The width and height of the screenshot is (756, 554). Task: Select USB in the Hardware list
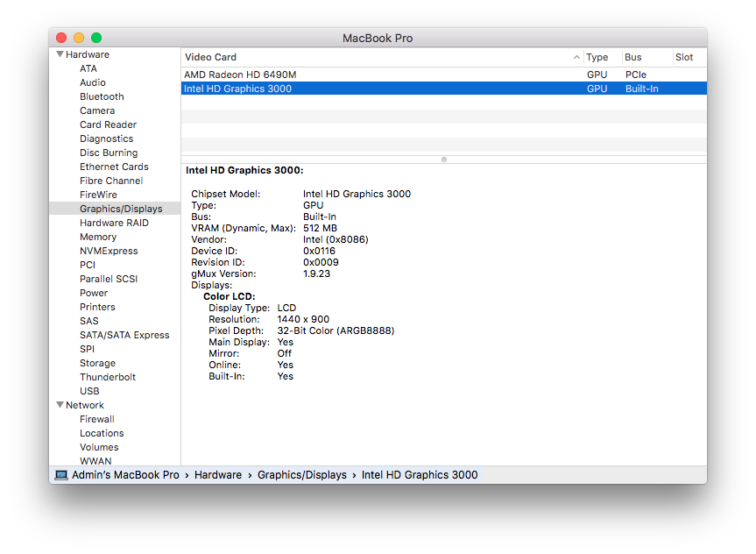pos(89,391)
